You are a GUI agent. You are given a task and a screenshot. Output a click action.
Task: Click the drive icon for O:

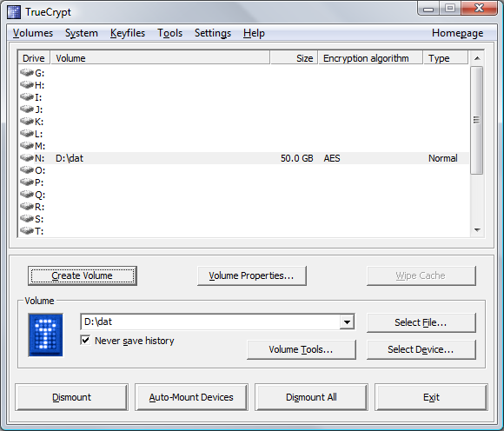click(x=27, y=170)
